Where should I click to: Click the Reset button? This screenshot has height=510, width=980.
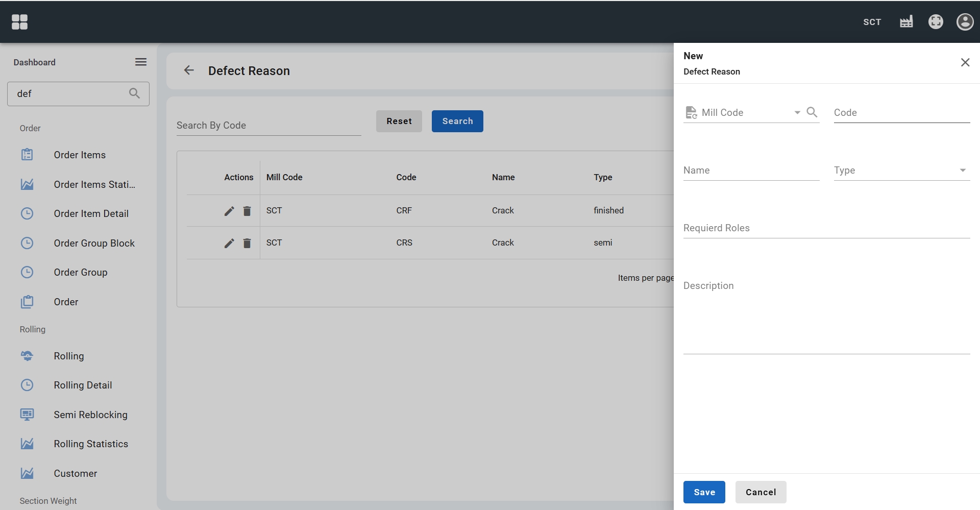pyautogui.click(x=399, y=121)
